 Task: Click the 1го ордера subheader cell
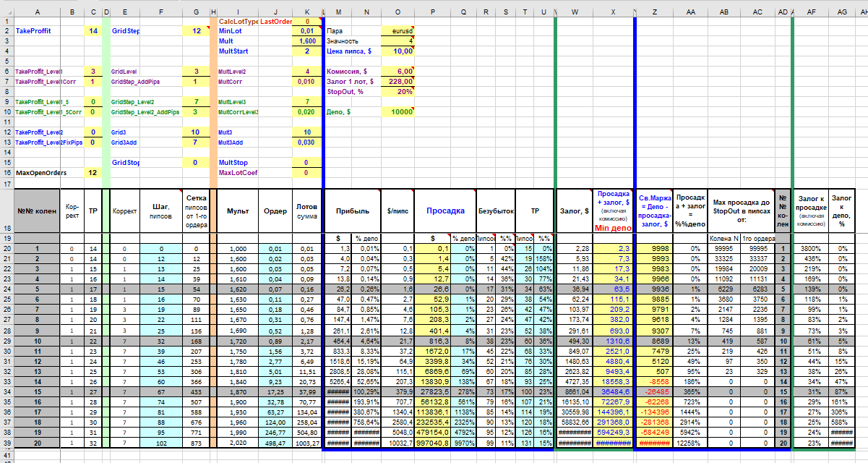coord(757,238)
